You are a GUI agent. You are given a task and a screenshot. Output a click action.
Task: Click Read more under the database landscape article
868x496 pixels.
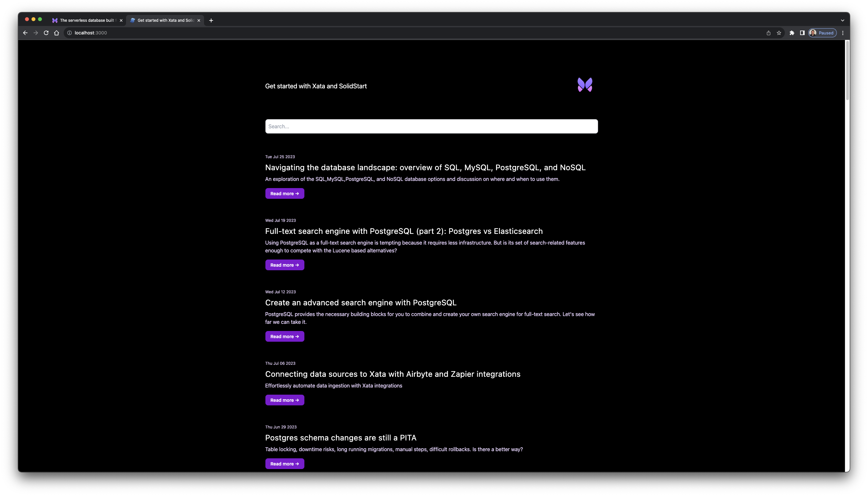click(285, 193)
